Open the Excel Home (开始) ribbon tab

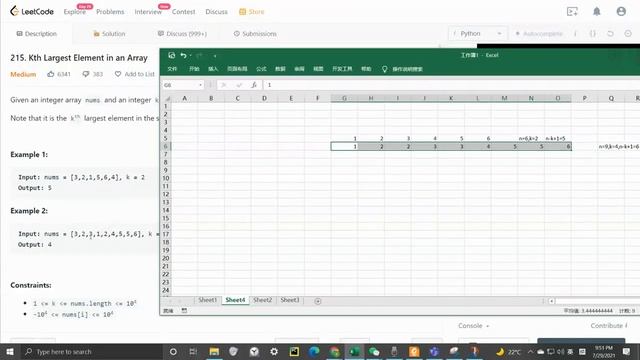coord(194,69)
